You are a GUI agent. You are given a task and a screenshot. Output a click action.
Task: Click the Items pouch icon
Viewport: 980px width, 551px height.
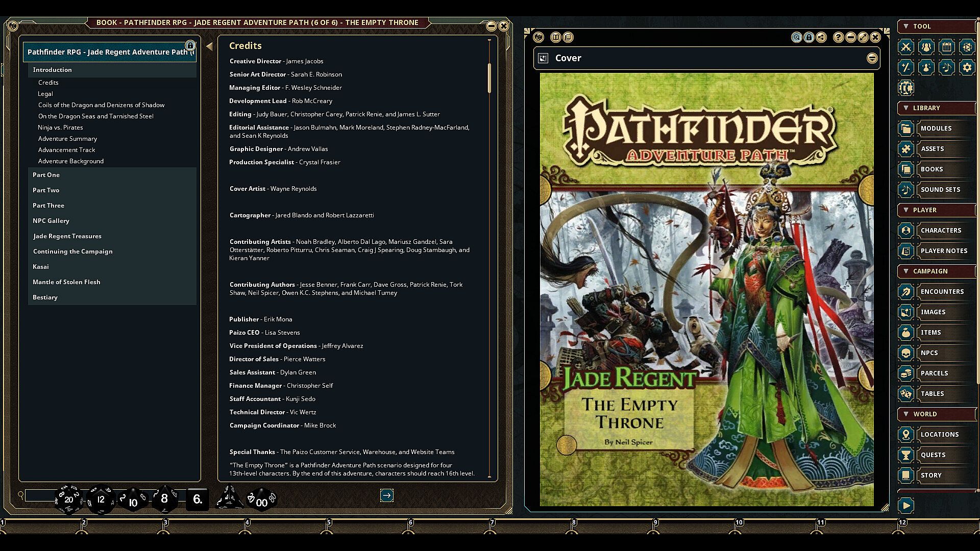(x=906, y=333)
